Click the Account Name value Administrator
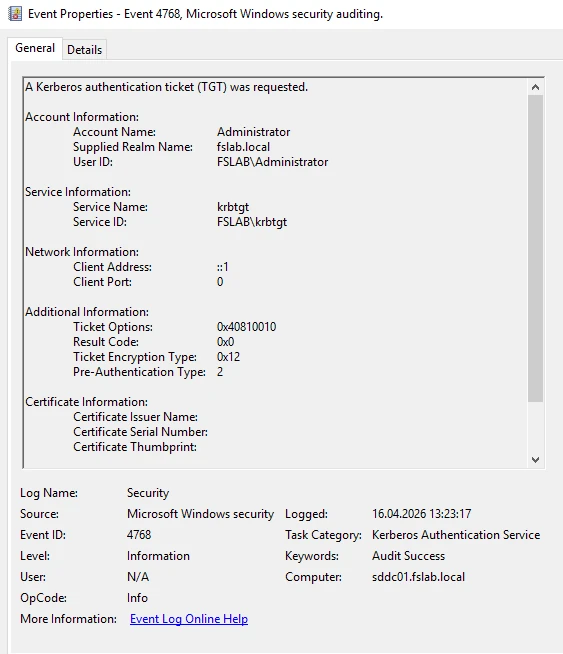Viewport: 563px width, 654px height. pyautogui.click(x=253, y=132)
